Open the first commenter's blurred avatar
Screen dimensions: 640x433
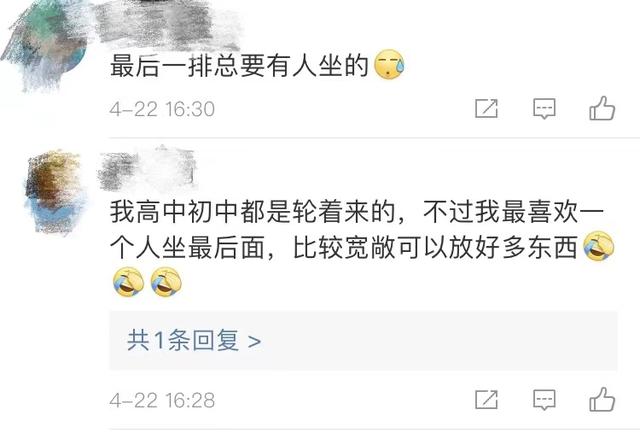tap(45, 43)
